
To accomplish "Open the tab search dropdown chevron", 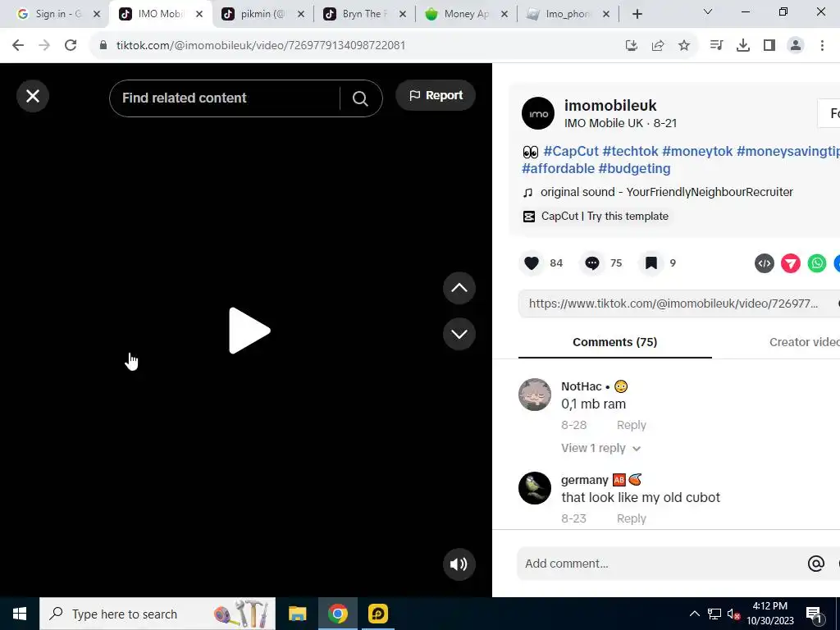I will pos(708,11).
